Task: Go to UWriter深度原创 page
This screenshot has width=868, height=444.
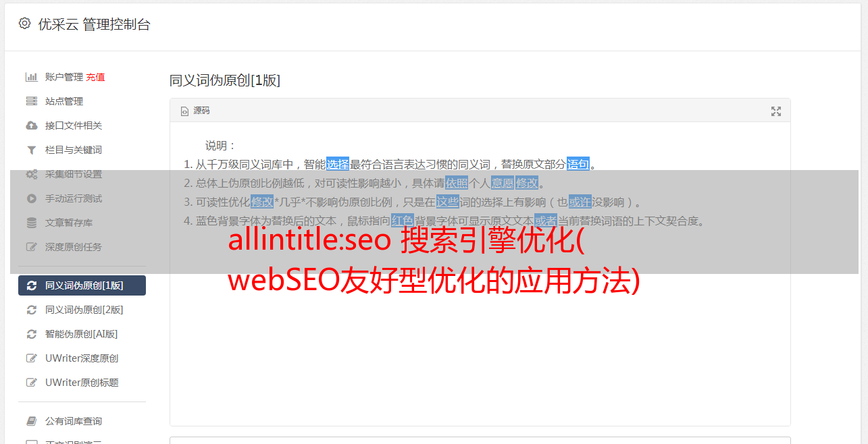Action: pos(82,358)
